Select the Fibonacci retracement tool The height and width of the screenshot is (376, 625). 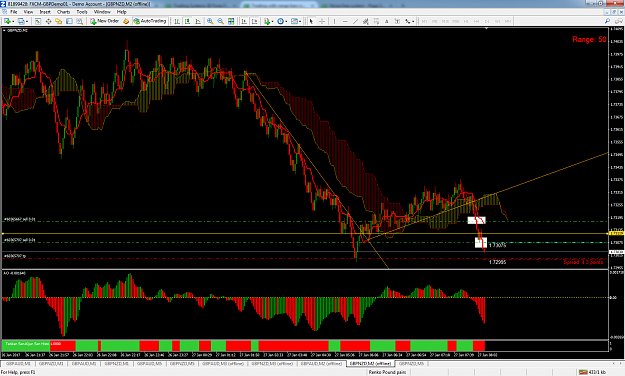376,21
